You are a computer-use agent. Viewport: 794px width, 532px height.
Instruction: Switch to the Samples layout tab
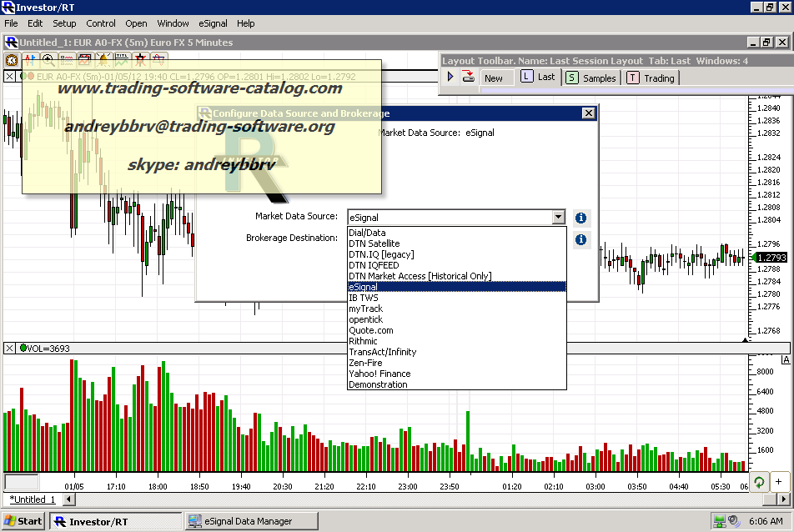click(591, 78)
